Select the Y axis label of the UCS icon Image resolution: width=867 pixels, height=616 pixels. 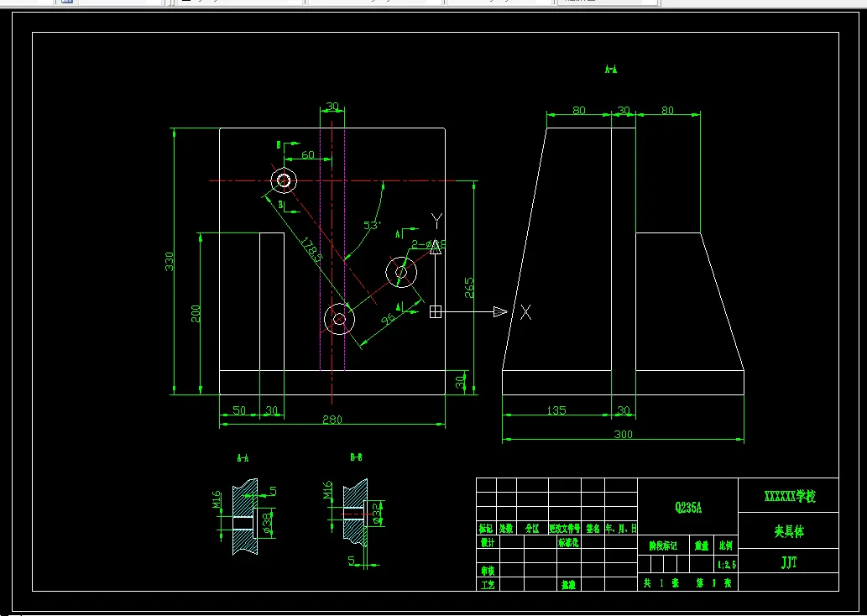click(x=436, y=222)
